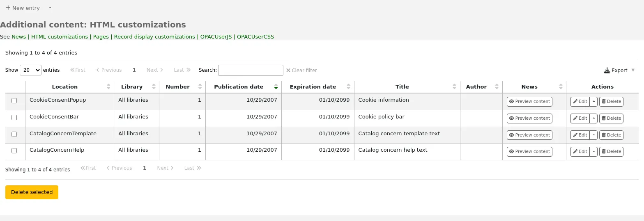
Task: Sort by Author column sort arrows
Action: (x=497, y=87)
